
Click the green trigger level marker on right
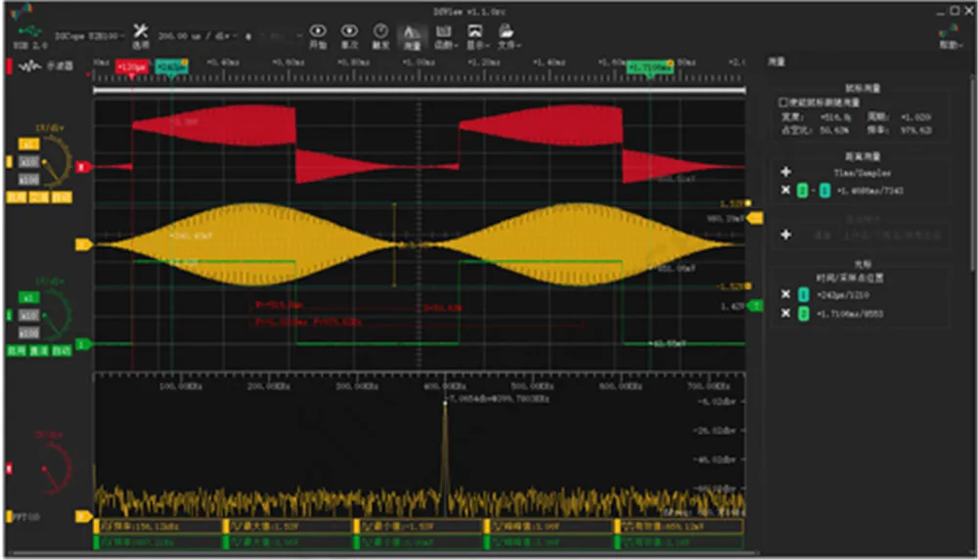pos(755,306)
